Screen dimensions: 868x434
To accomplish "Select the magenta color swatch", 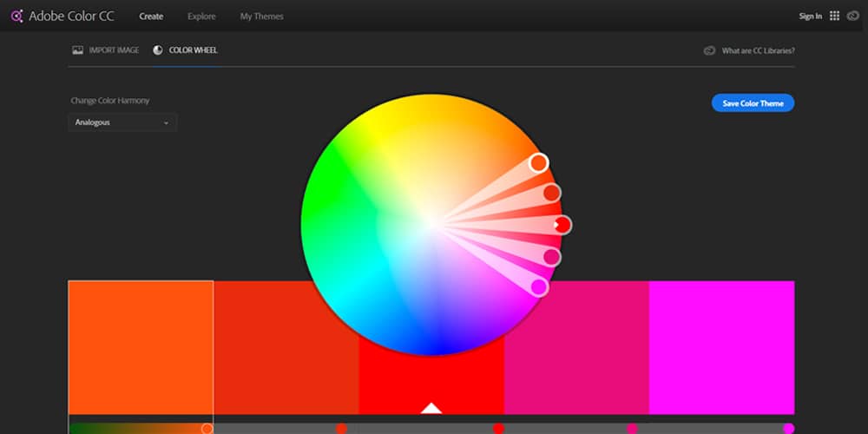I will (722, 347).
